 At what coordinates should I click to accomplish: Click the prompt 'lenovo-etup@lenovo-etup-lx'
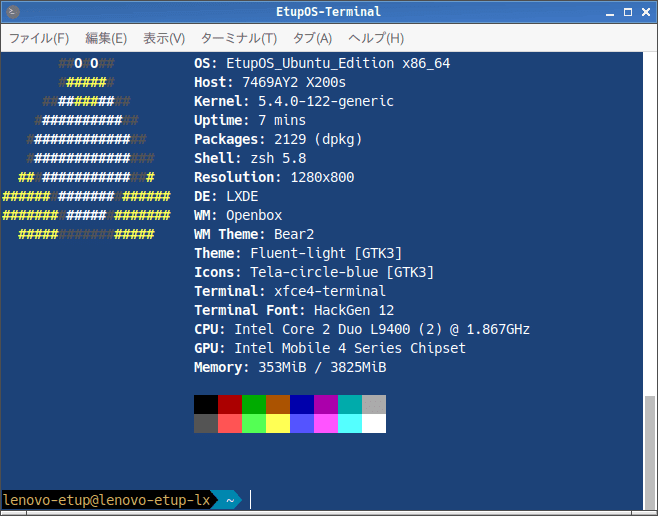click(107, 500)
